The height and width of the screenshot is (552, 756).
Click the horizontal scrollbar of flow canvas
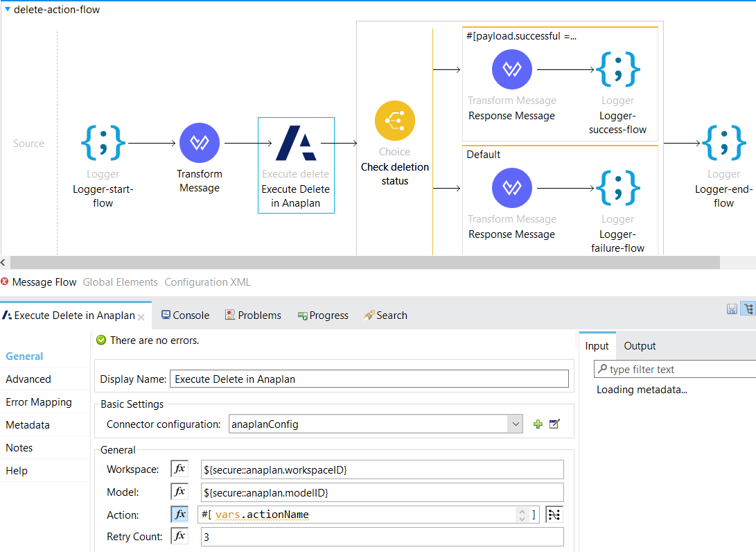[365, 263]
